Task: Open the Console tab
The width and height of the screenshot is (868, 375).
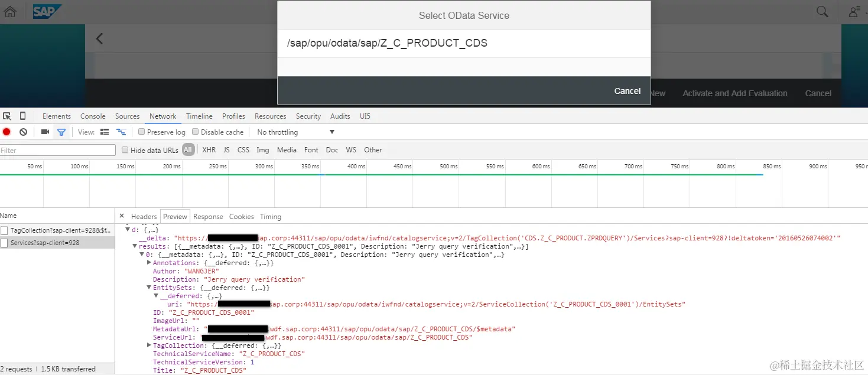Action: tap(93, 116)
